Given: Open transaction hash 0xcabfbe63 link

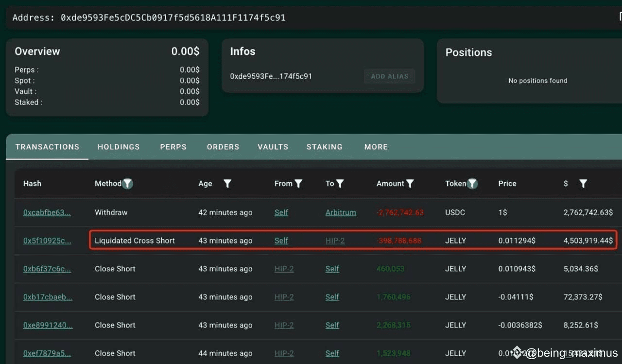Looking at the screenshot, I should (x=47, y=212).
